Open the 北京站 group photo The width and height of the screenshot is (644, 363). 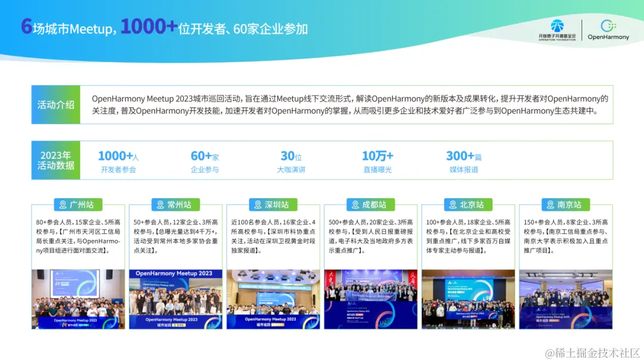tap(468, 299)
